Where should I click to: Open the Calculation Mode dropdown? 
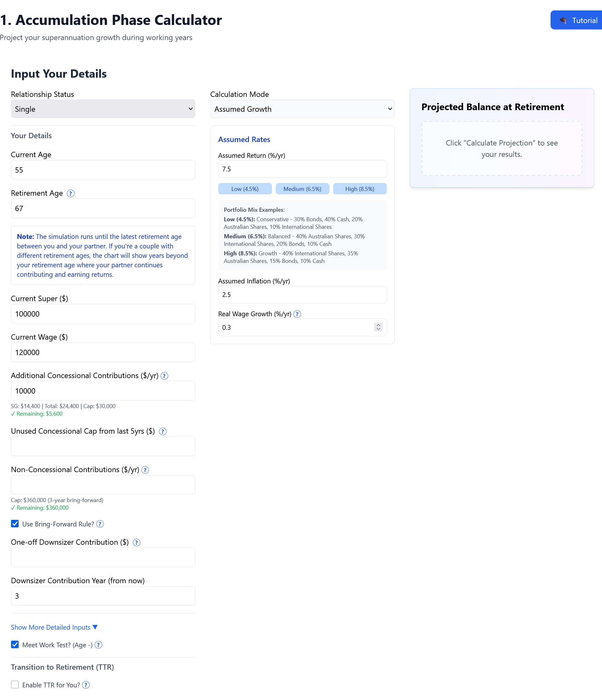pos(302,109)
